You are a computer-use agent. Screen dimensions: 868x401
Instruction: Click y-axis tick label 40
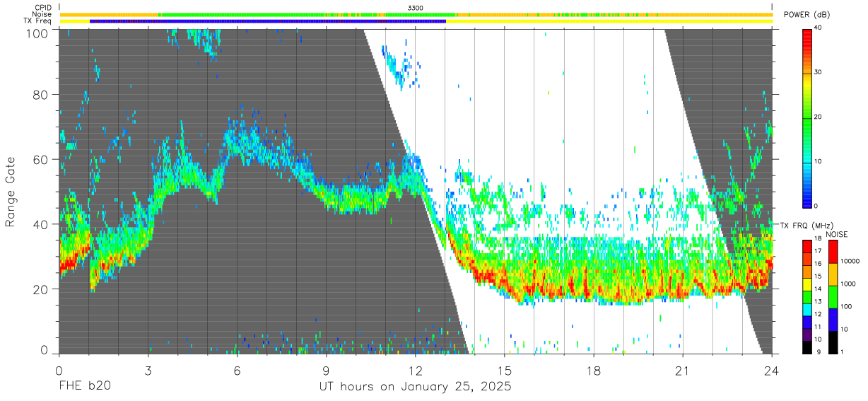41,225
